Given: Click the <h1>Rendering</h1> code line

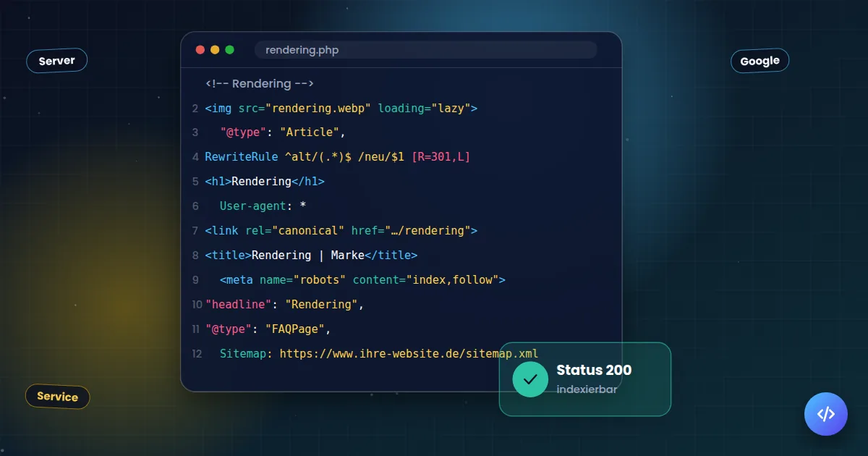Looking at the screenshot, I should coord(265,182).
